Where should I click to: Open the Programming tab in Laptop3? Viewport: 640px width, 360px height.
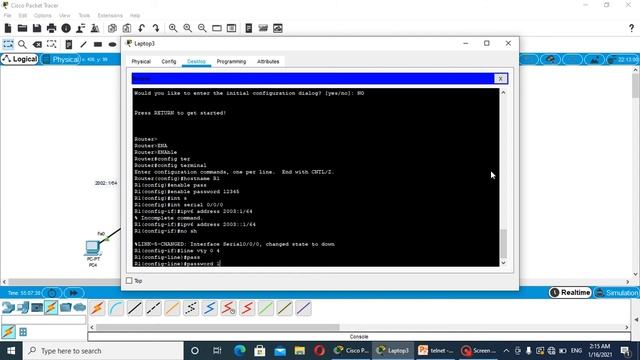tap(231, 62)
